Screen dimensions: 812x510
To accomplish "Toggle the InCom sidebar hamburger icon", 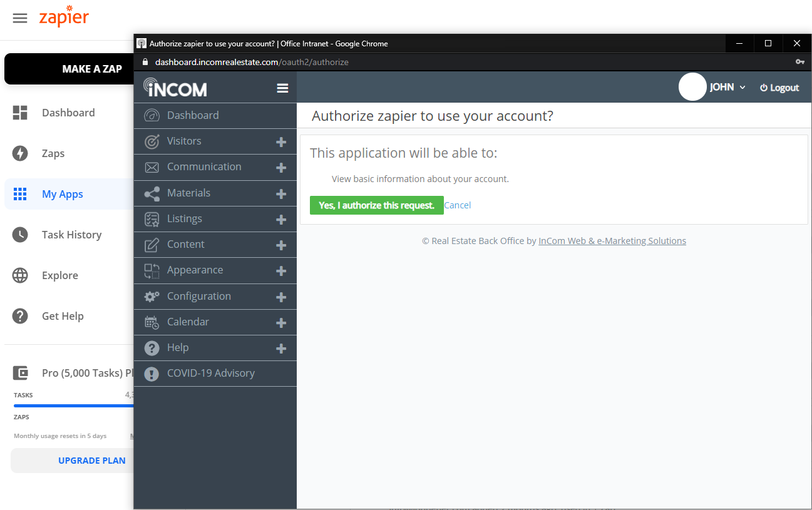I will 282,88.
